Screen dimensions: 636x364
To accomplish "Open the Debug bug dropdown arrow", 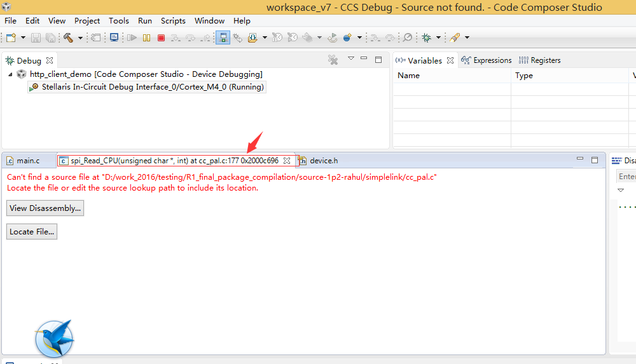I will [x=438, y=37].
